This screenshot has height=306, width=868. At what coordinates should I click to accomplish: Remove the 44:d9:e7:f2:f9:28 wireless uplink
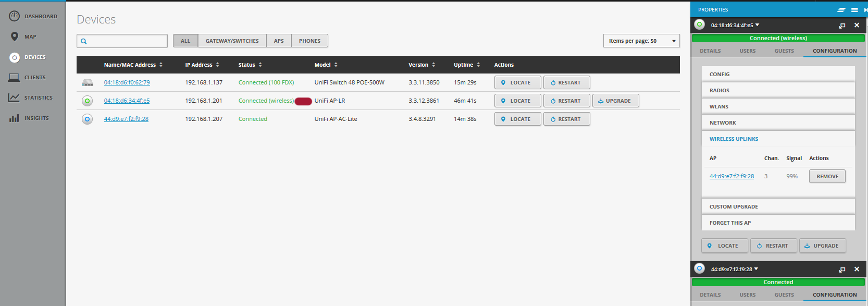(x=827, y=176)
